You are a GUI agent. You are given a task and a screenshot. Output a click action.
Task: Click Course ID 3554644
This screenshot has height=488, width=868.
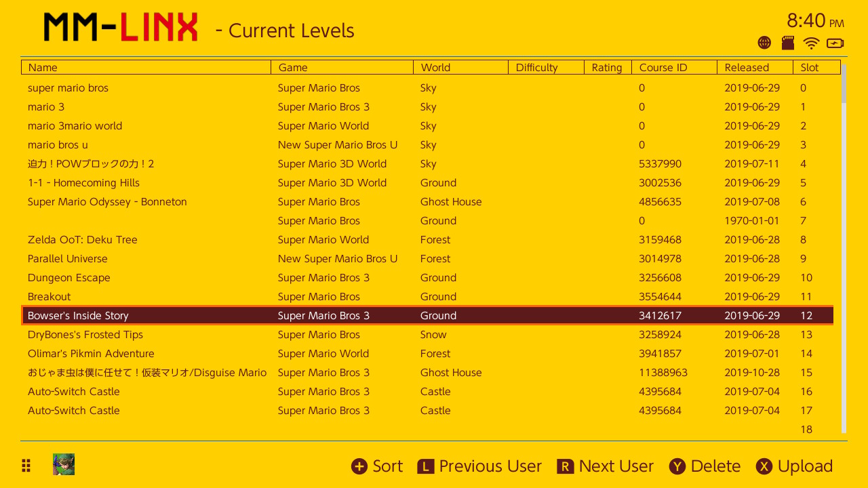(x=660, y=296)
